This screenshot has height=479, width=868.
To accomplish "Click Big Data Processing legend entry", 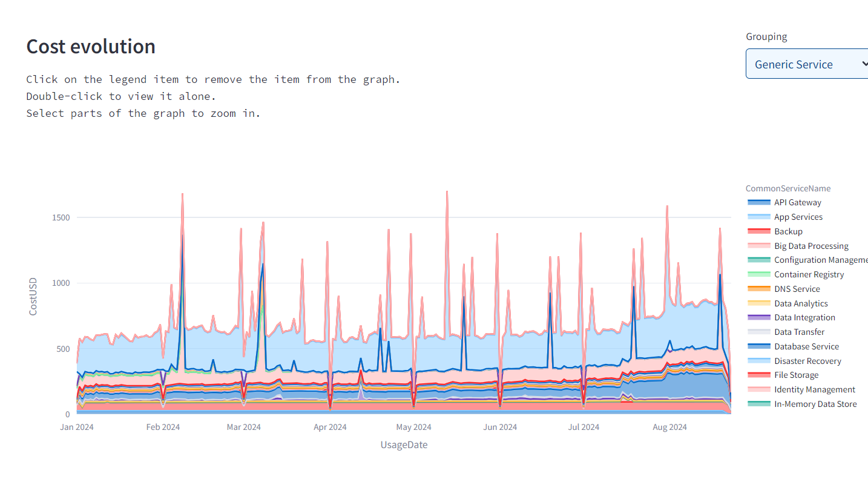I will (810, 246).
